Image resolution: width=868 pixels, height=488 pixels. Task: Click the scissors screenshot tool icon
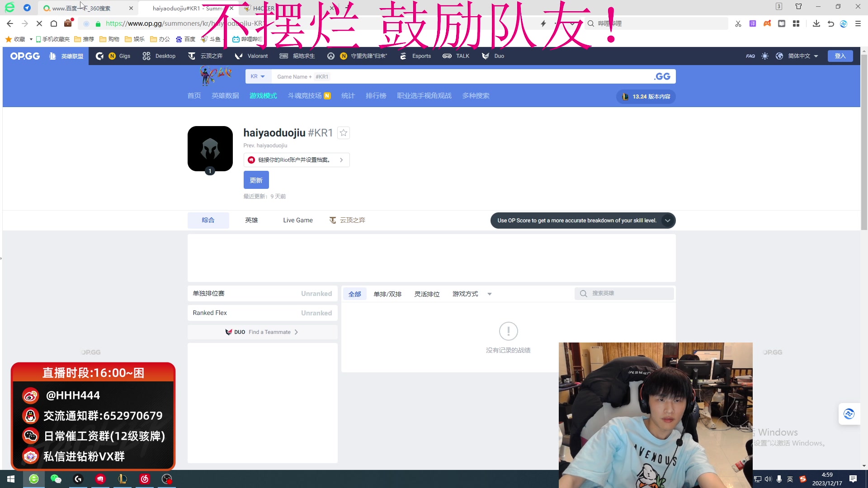coord(738,23)
